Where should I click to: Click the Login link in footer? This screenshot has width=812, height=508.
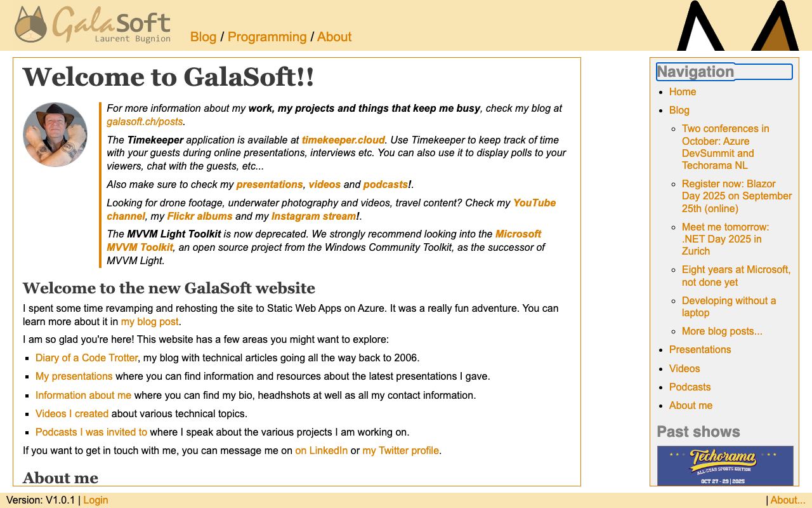click(96, 500)
